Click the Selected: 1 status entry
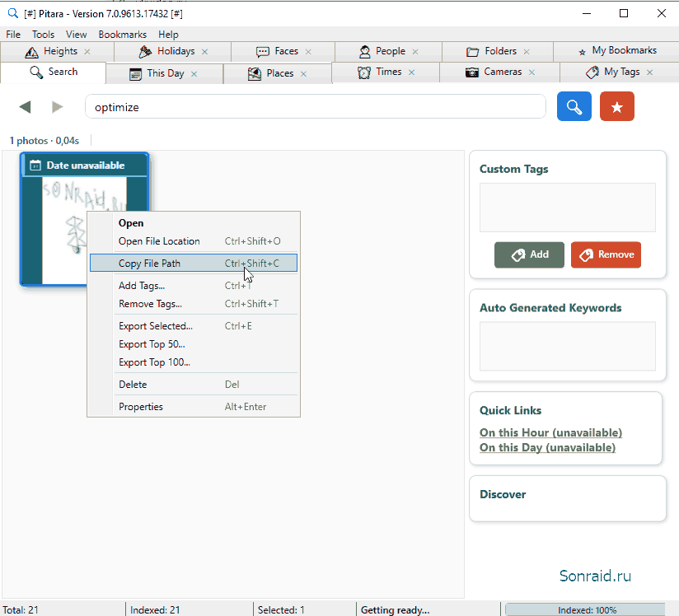Image resolution: width=679 pixels, height=616 pixels. click(x=281, y=610)
